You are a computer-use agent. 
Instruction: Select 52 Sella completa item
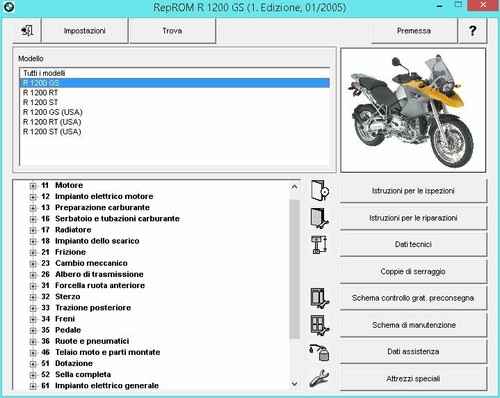pyautogui.click(x=76, y=374)
